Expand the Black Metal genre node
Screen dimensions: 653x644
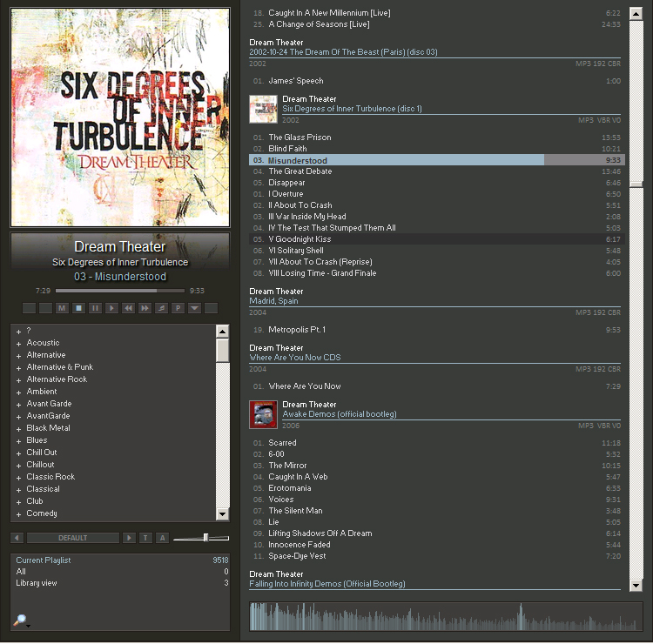19,429
